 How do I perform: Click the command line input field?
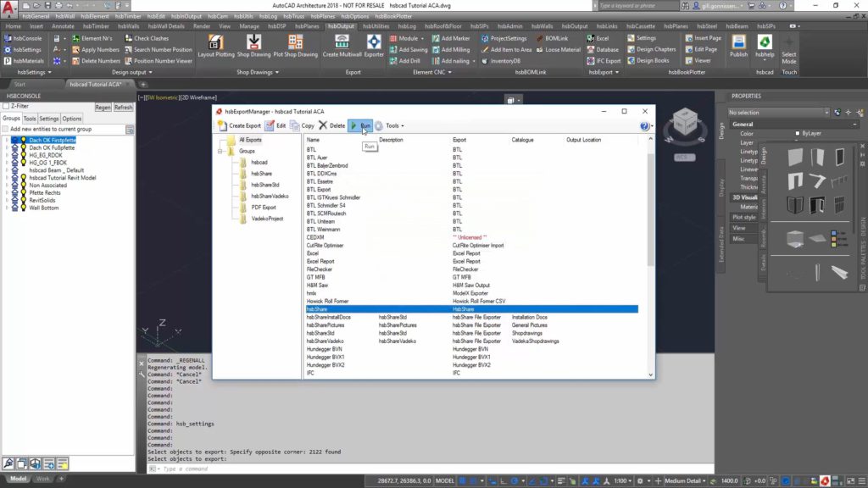(431, 469)
